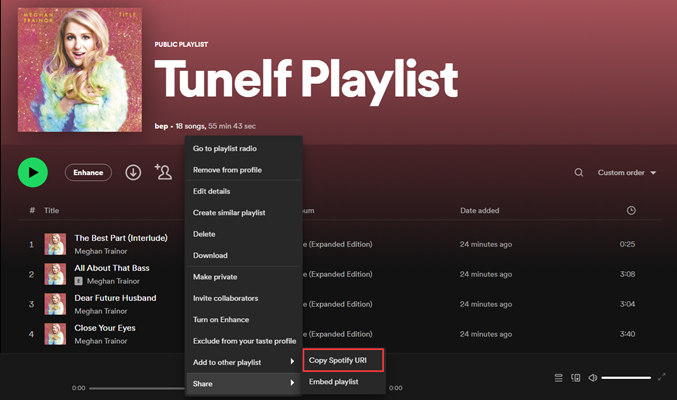Choose Remove from profile
Image resolution: width=677 pixels, height=400 pixels.
tap(243, 170)
